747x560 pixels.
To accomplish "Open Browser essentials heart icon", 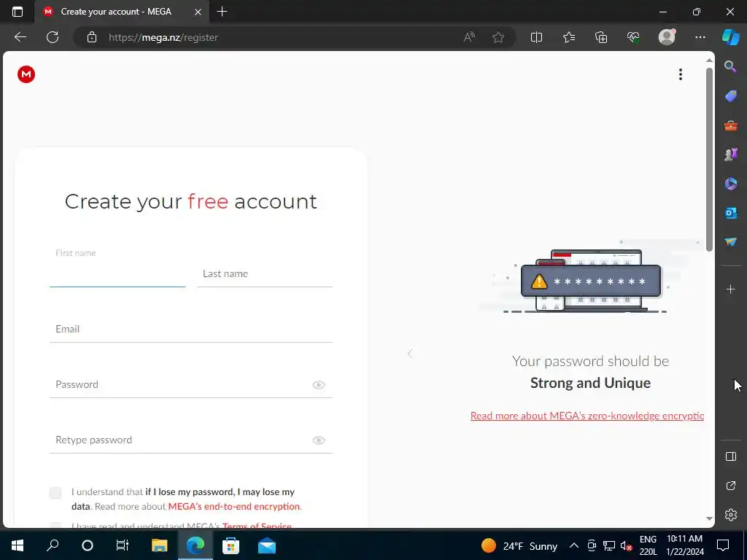I will [x=633, y=37].
